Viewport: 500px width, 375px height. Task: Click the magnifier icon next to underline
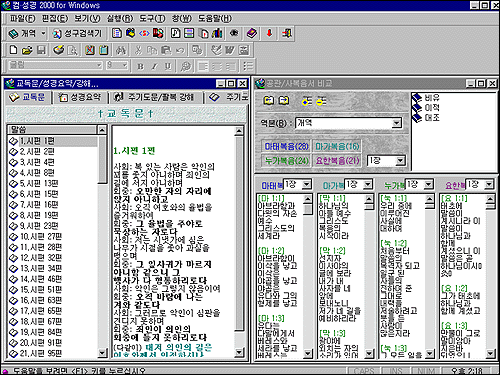tap(185, 66)
